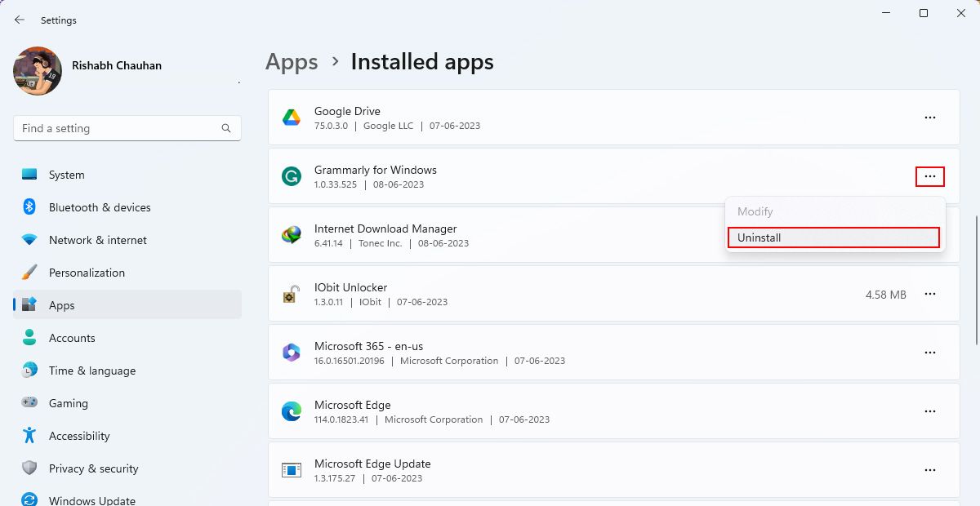This screenshot has width=980, height=506.
Task: Open the more options menu for IObit Unlocker
Action: [x=930, y=294]
